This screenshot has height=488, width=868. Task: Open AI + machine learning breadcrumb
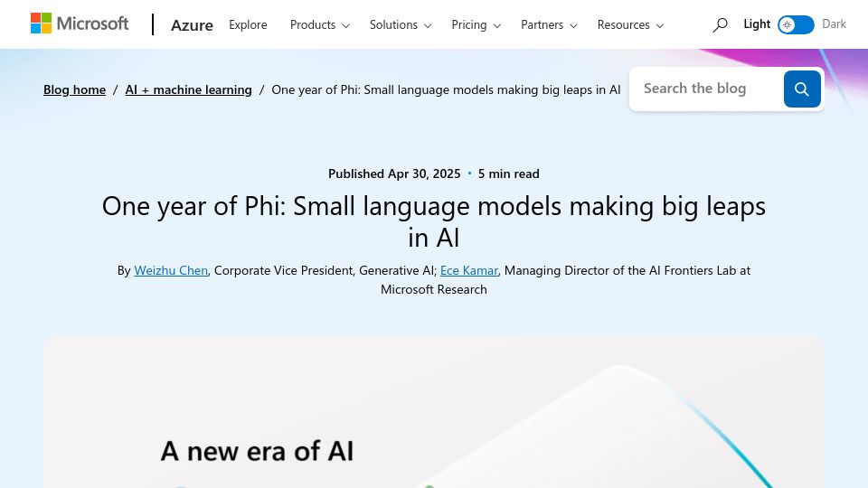coord(188,89)
